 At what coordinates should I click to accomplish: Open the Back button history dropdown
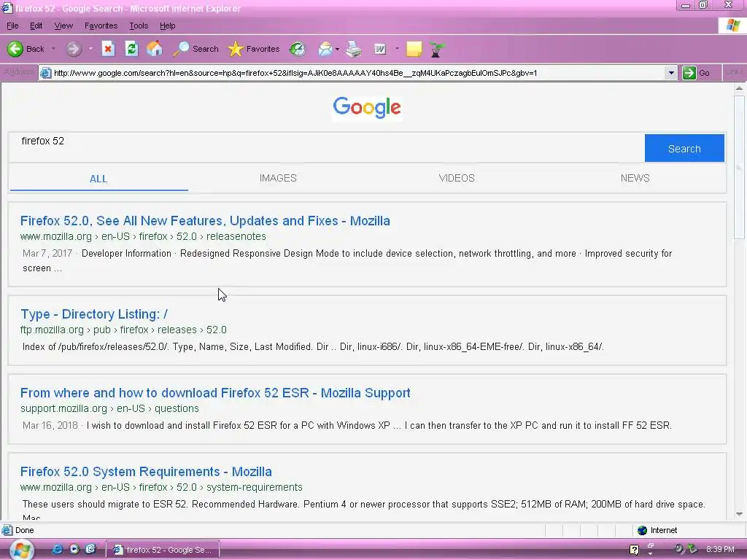(x=53, y=49)
